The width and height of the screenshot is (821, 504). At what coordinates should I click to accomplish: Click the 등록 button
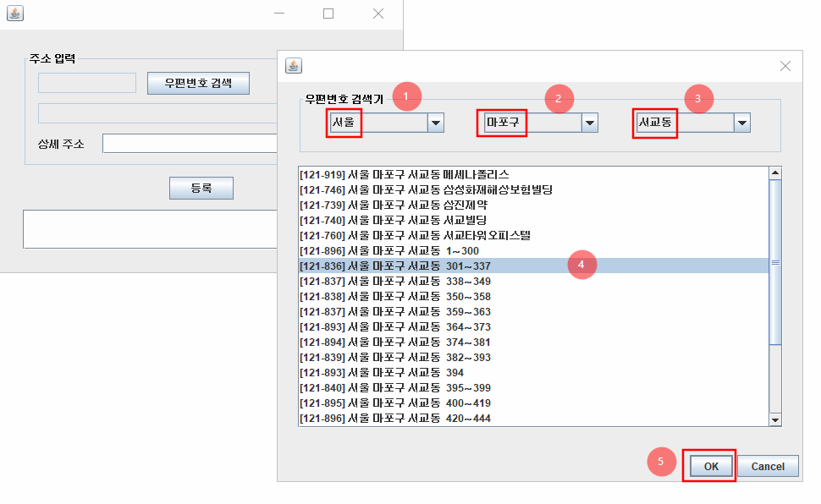(201, 188)
